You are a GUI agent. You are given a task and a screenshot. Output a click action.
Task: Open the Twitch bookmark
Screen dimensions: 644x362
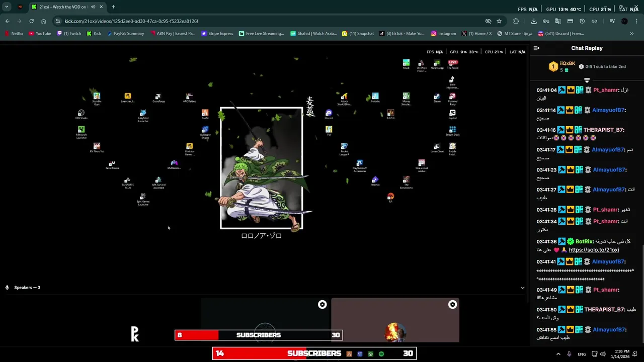click(69, 34)
